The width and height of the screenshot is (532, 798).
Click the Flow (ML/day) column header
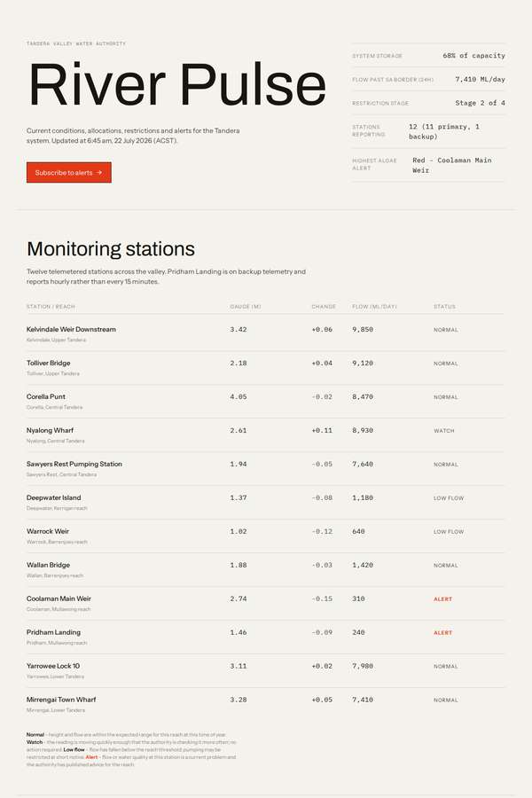tap(375, 307)
